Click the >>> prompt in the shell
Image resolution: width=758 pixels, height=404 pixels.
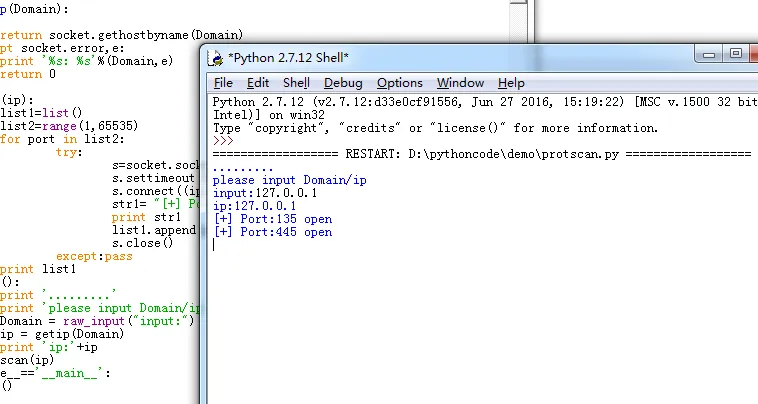point(224,141)
